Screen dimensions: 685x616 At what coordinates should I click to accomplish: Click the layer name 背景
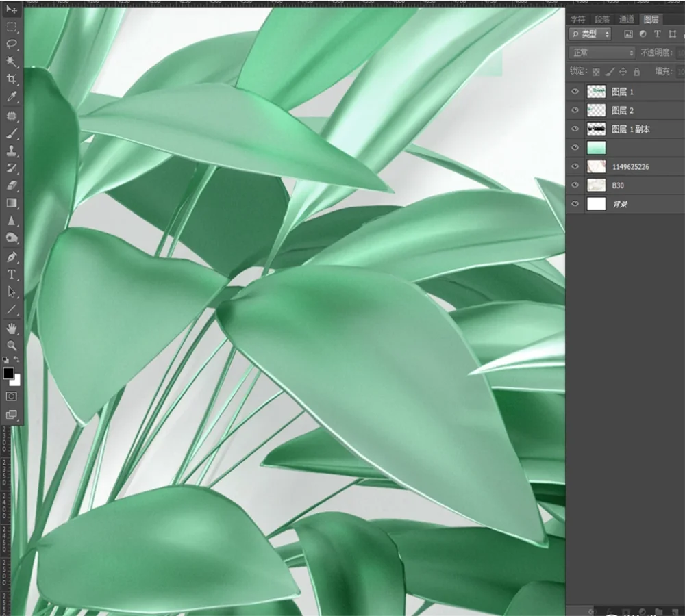(620, 204)
